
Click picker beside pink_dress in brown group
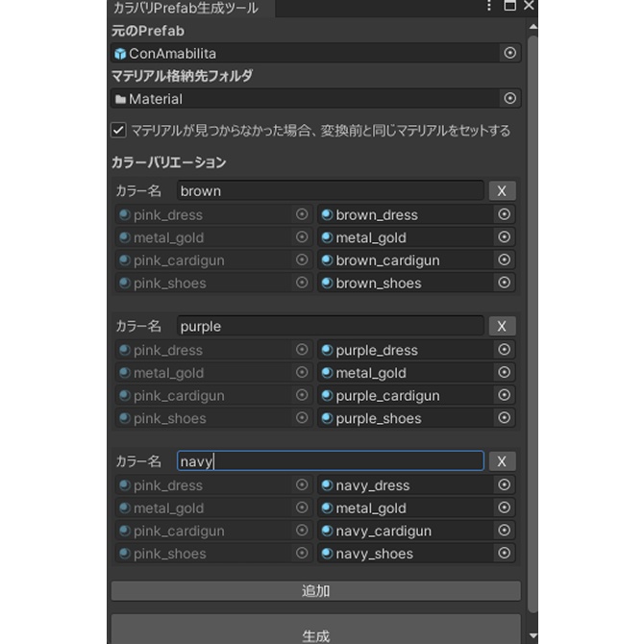tap(302, 214)
